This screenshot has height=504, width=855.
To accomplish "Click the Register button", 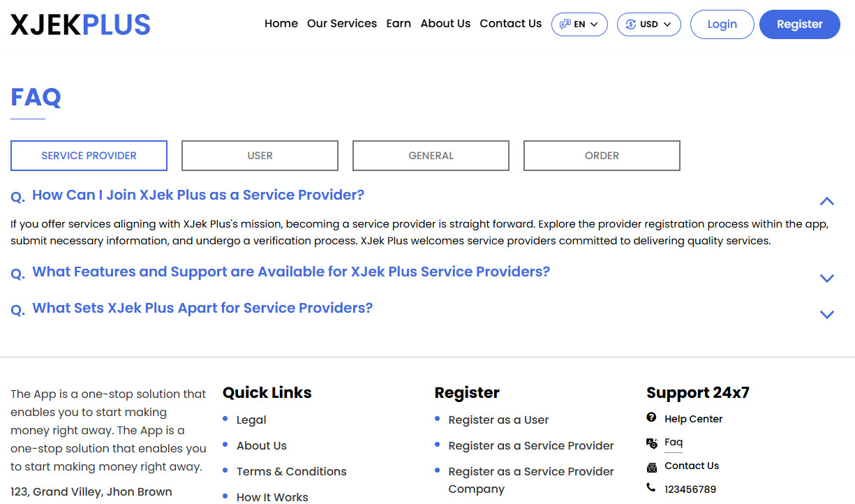I will [799, 24].
